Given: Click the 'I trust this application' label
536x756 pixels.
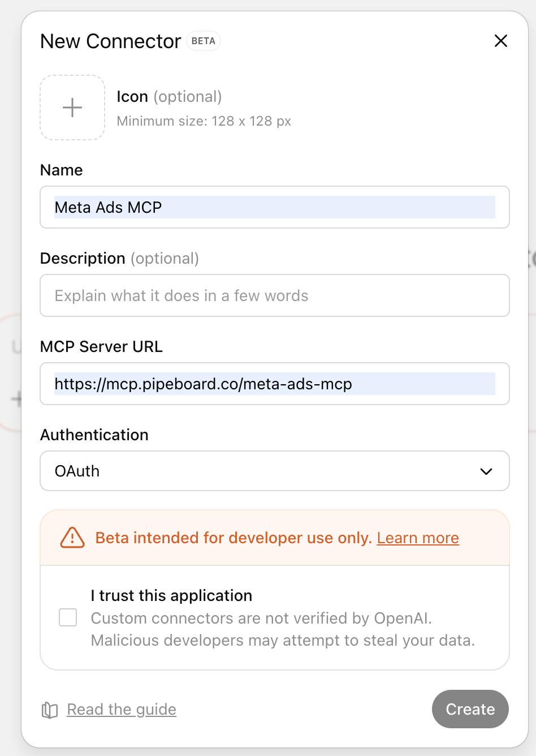Looking at the screenshot, I should [171, 595].
